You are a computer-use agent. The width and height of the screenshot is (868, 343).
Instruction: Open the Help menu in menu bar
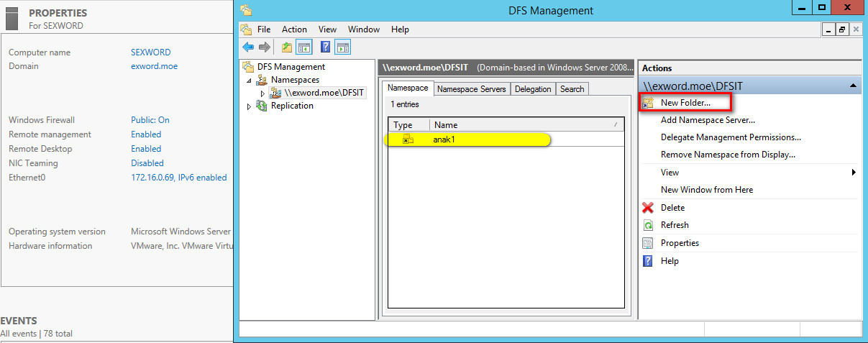click(400, 29)
